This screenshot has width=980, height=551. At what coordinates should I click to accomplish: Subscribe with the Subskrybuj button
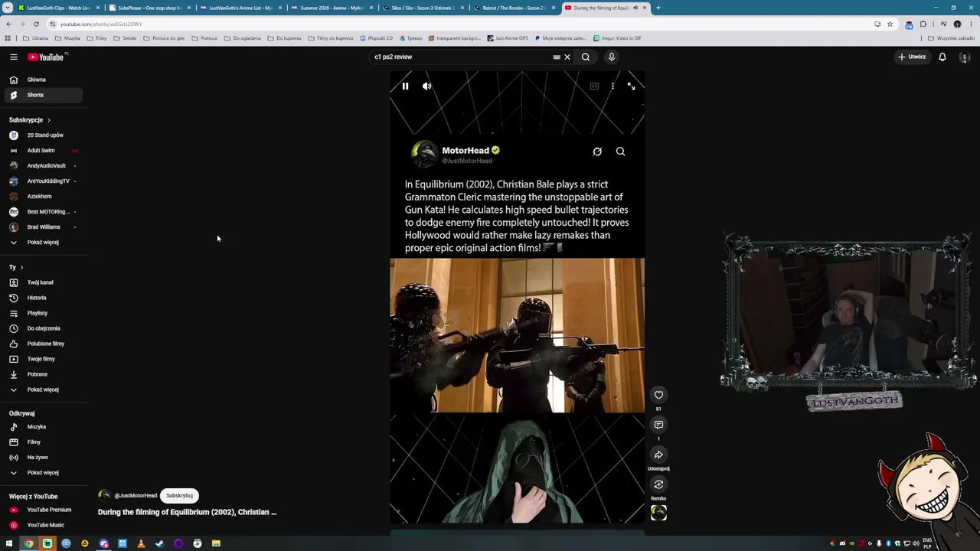click(179, 496)
